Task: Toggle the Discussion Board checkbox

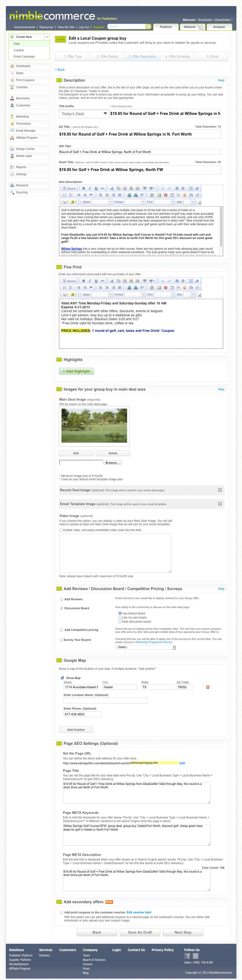Action: (62, 608)
